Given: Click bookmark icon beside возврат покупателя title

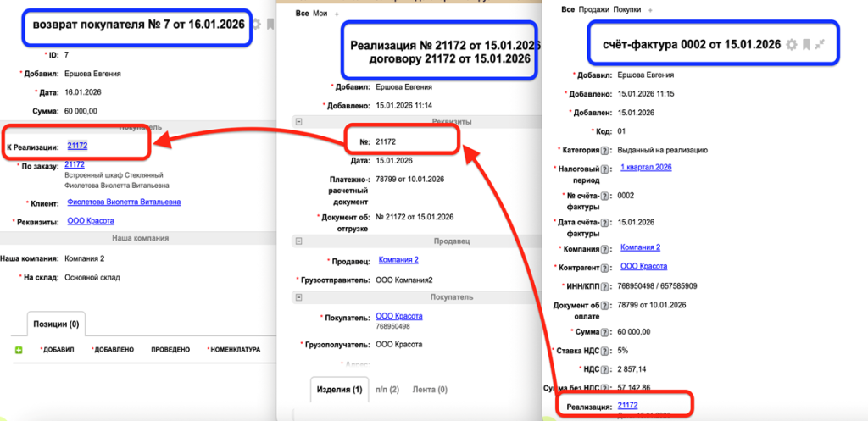Looking at the screenshot, I should 270,25.
